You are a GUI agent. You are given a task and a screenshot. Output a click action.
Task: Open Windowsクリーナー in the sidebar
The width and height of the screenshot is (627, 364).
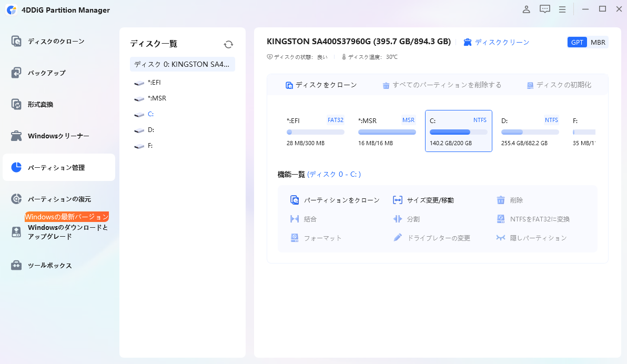pyautogui.click(x=59, y=136)
